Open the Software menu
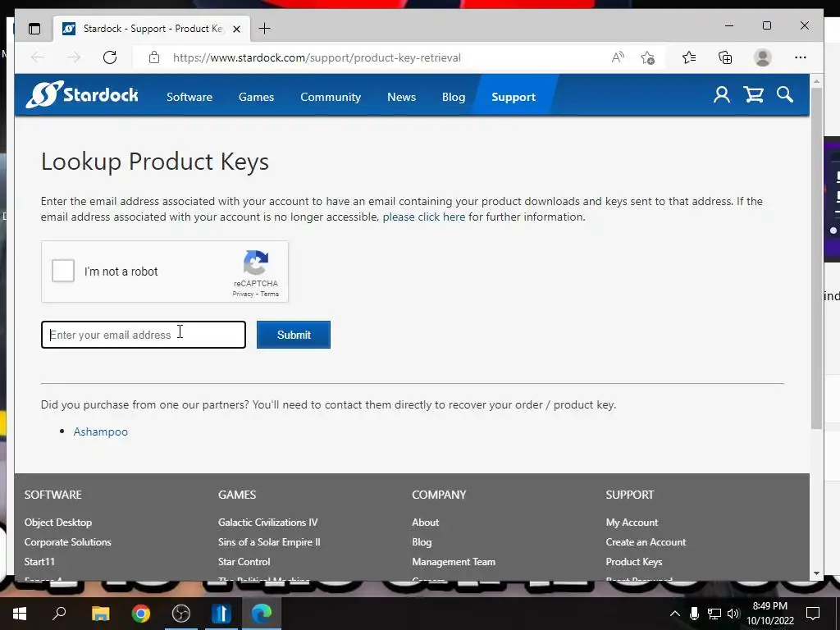This screenshot has width=840, height=630. 189,97
